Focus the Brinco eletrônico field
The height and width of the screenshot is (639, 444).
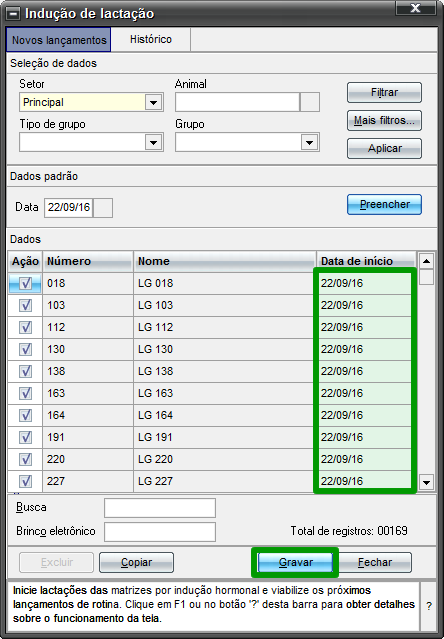click(160, 532)
